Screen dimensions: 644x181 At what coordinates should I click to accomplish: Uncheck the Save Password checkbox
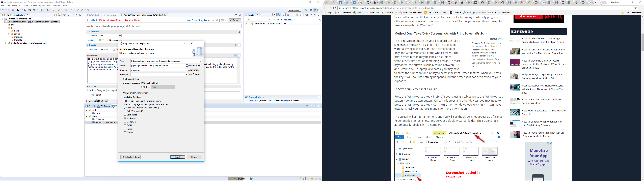(x=187, y=74)
